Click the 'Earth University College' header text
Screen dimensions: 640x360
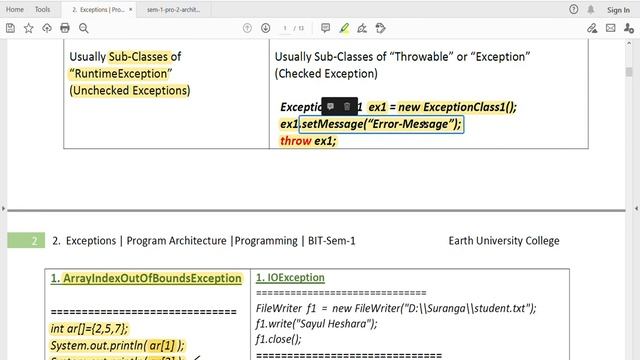[504, 241]
